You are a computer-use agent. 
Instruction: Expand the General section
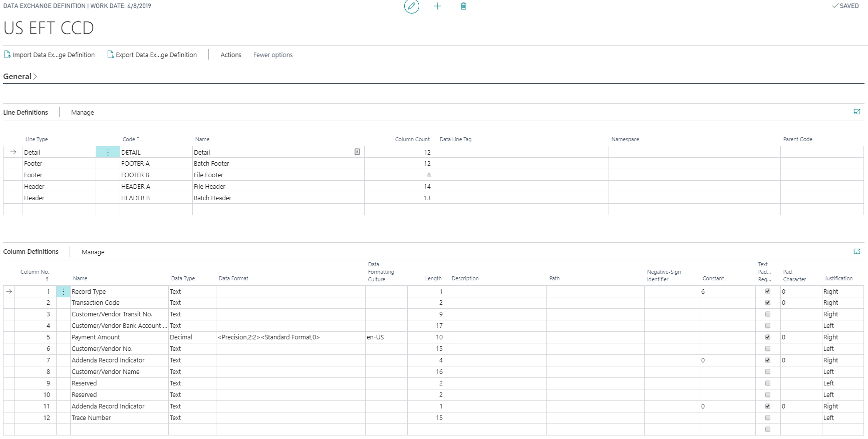pos(20,77)
